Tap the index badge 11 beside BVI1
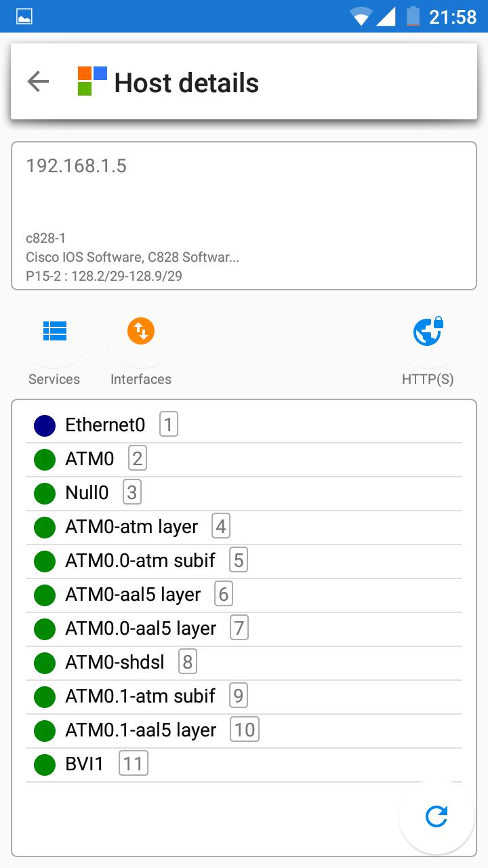The image size is (488, 868). [x=134, y=764]
